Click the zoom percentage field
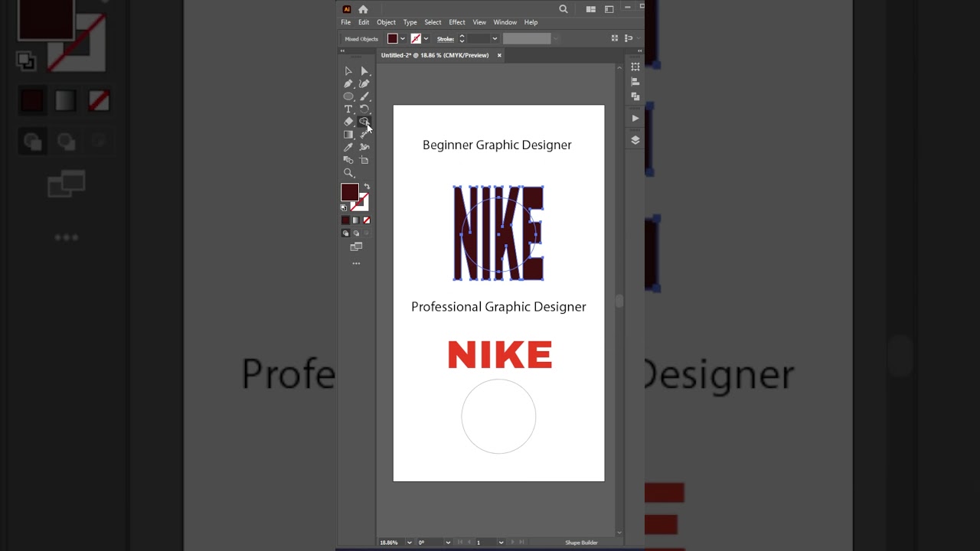The width and height of the screenshot is (980, 551). pyautogui.click(x=391, y=543)
